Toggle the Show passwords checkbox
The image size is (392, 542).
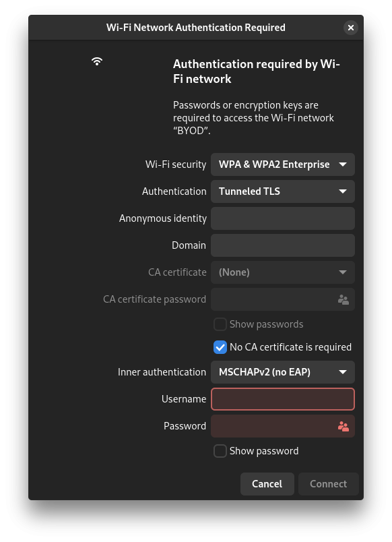click(220, 324)
